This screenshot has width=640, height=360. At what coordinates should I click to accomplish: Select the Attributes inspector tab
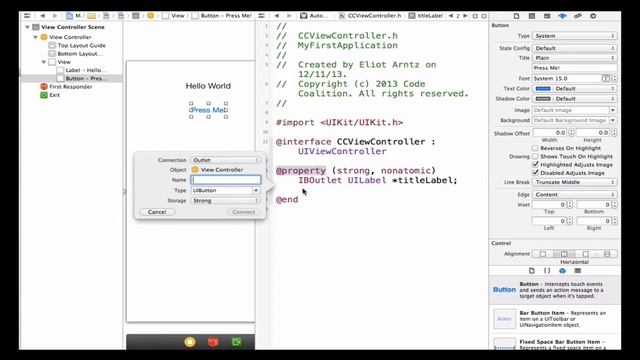pos(562,16)
